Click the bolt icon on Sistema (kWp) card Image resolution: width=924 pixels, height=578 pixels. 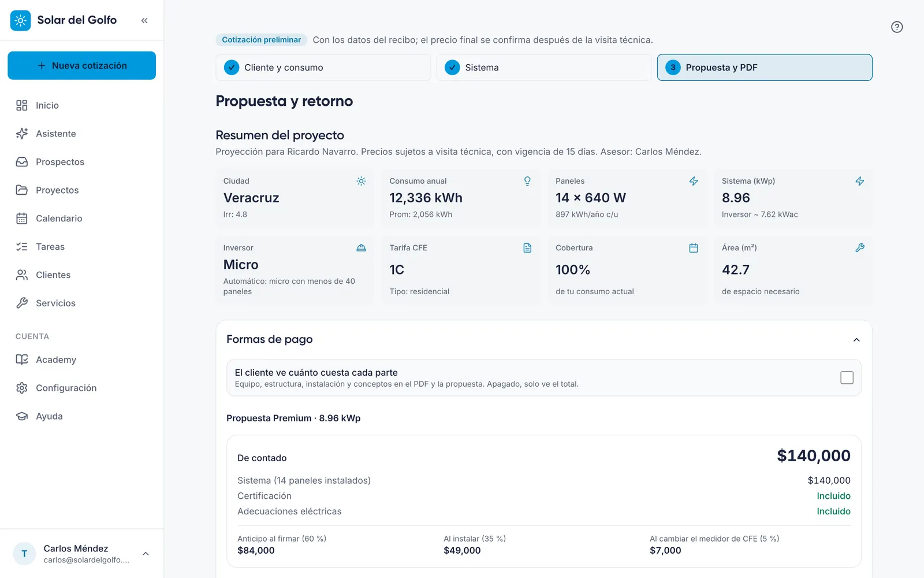click(860, 181)
